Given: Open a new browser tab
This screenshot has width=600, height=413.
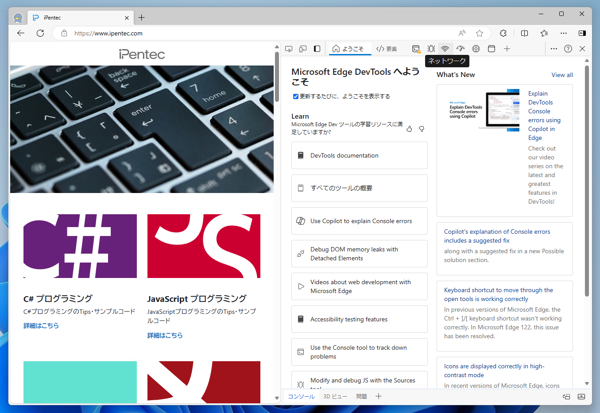Looking at the screenshot, I should tap(142, 18).
